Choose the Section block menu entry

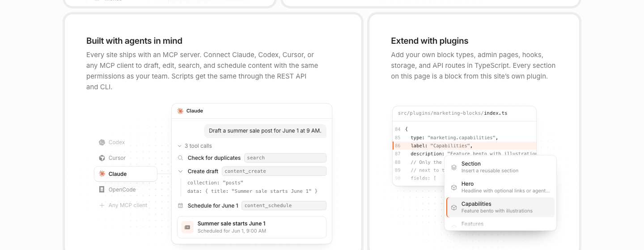500,167
